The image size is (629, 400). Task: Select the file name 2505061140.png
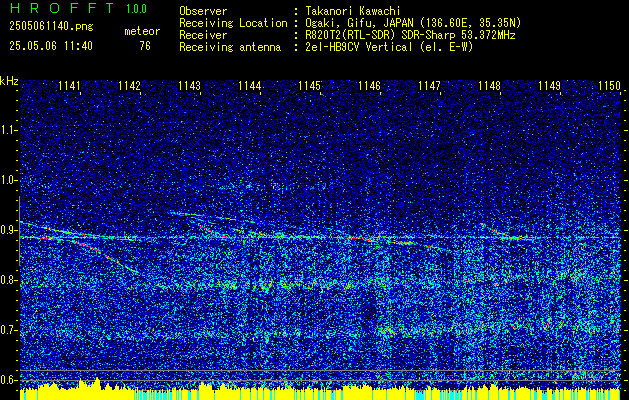[51, 27]
